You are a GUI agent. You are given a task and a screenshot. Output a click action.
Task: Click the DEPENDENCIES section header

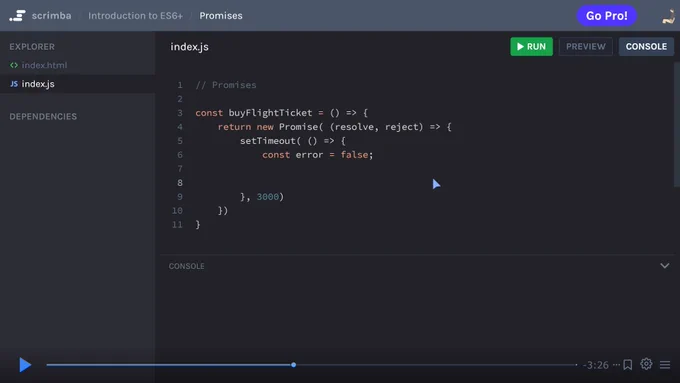click(43, 116)
